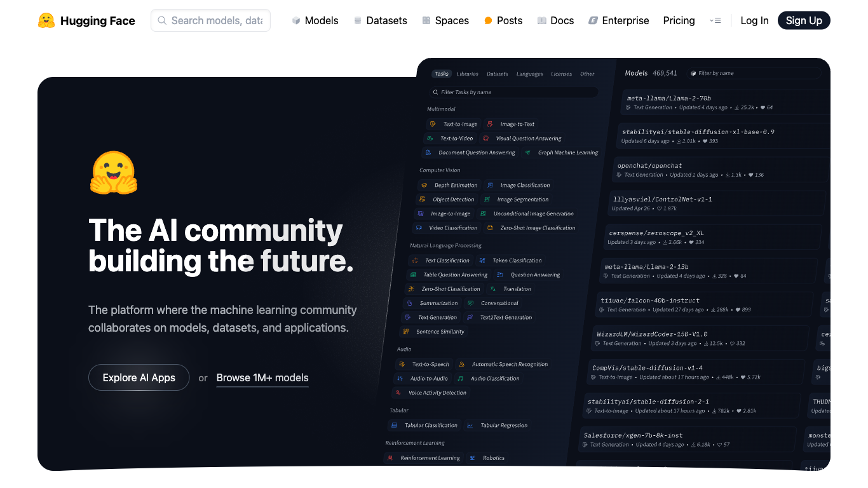Viewport: 868px width, 488px height.
Task: Click the large hugging face emoji
Action: pos(114,173)
